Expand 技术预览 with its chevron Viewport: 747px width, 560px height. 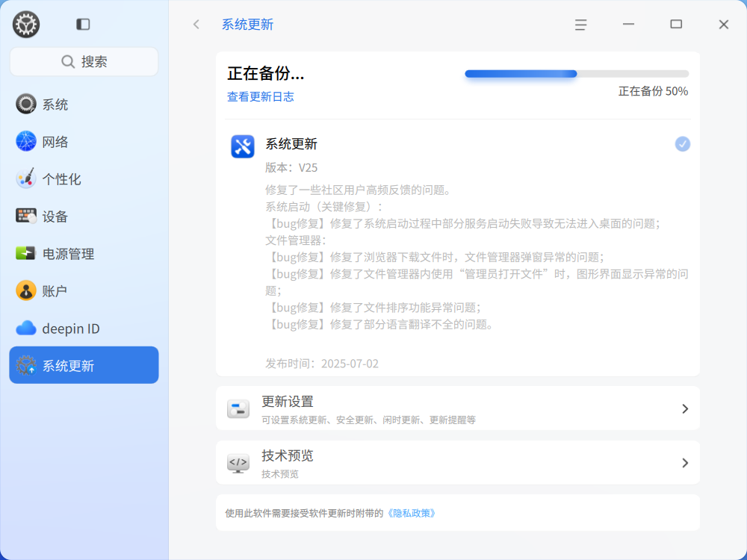pyautogui.click(x=684, y=463)
